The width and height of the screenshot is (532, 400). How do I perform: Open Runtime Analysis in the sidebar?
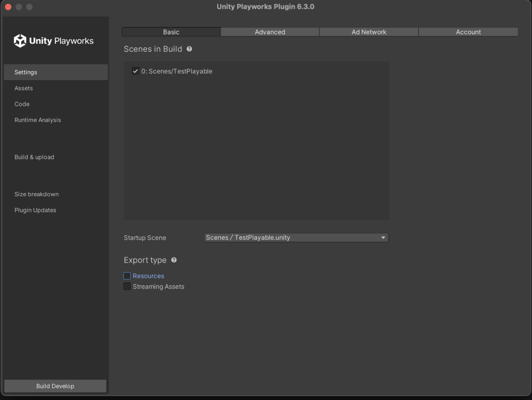click(x=56, y=120)
